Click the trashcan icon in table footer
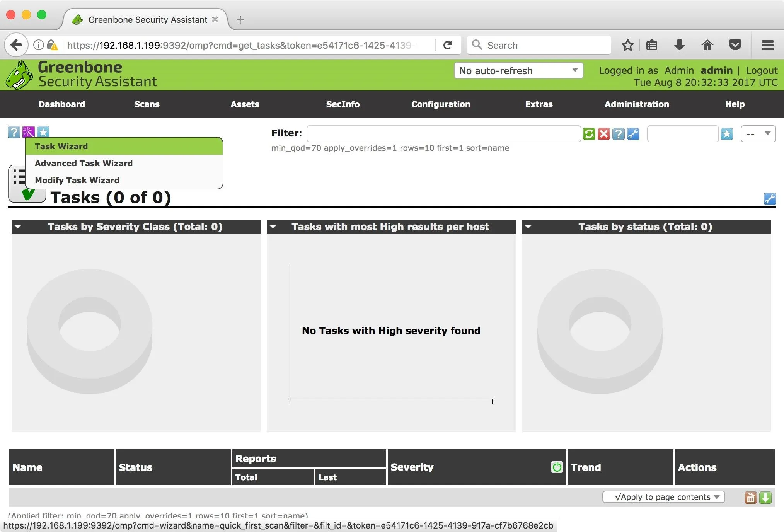Viewport: 784px width, 532px height. pos(750,498)
